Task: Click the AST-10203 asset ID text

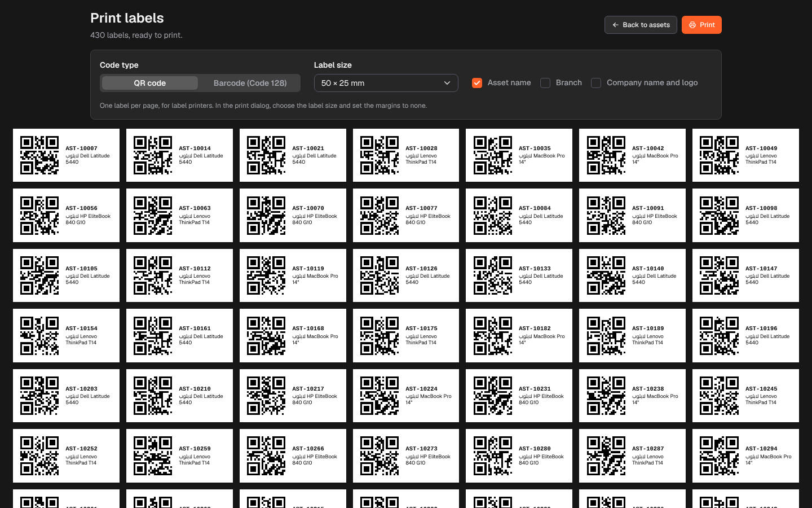Action: (81, 389)
